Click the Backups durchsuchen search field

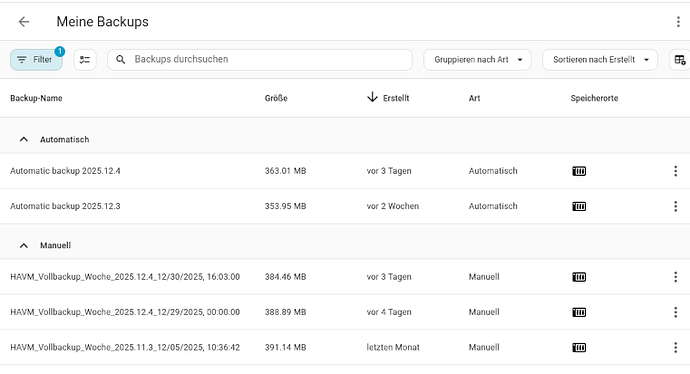(x=260, y=59)
